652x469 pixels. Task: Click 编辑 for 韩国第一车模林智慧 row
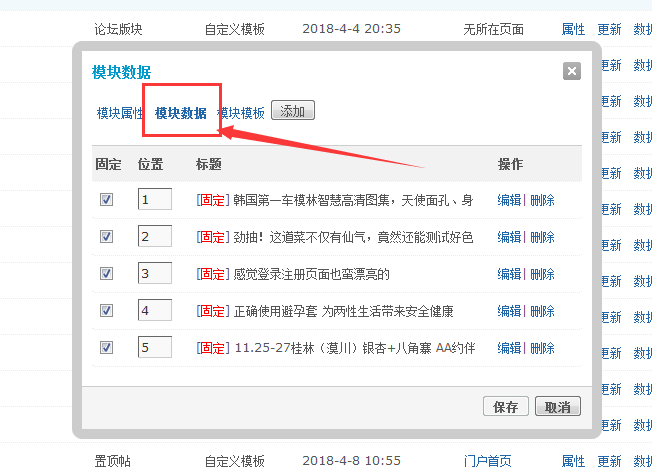coord(509,200)
